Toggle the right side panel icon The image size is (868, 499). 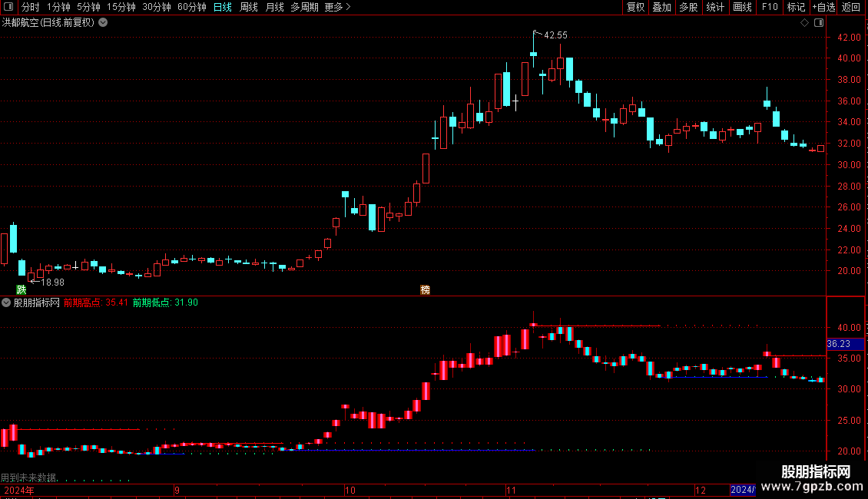819,23
